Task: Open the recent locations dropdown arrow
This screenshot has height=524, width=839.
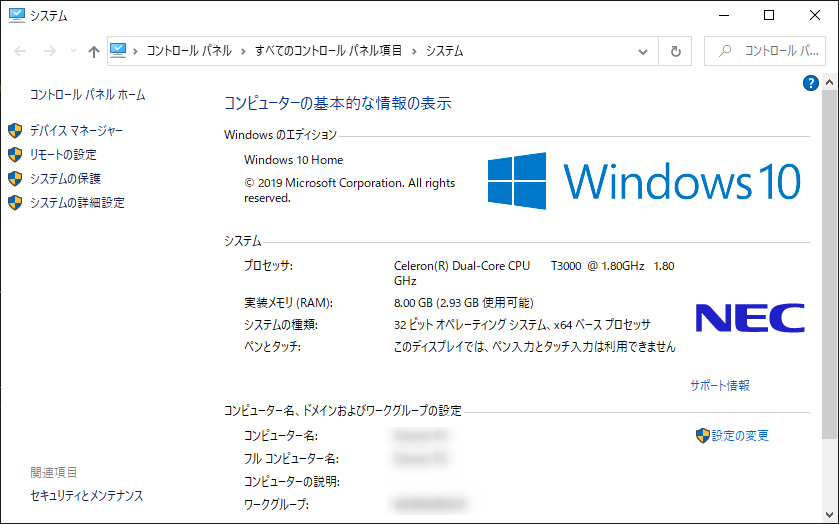Action: click(x=73, y=51)
